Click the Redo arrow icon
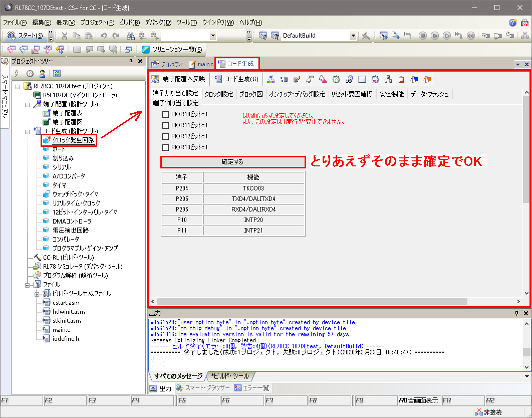The image size is (532, 418). pyautogui.click(x=116, y=35)
